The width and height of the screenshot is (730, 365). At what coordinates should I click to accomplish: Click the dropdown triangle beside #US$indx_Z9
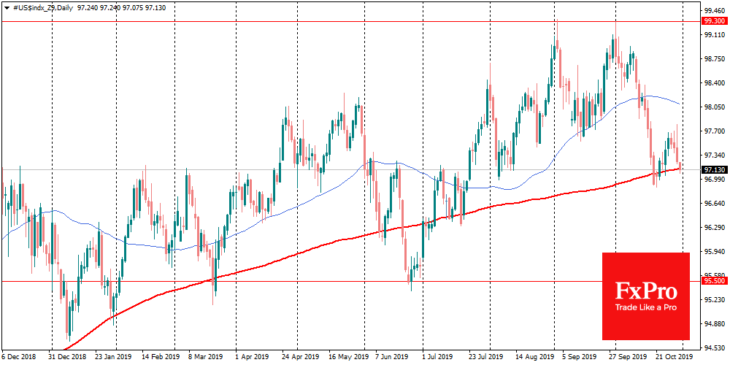click(6, 7)
